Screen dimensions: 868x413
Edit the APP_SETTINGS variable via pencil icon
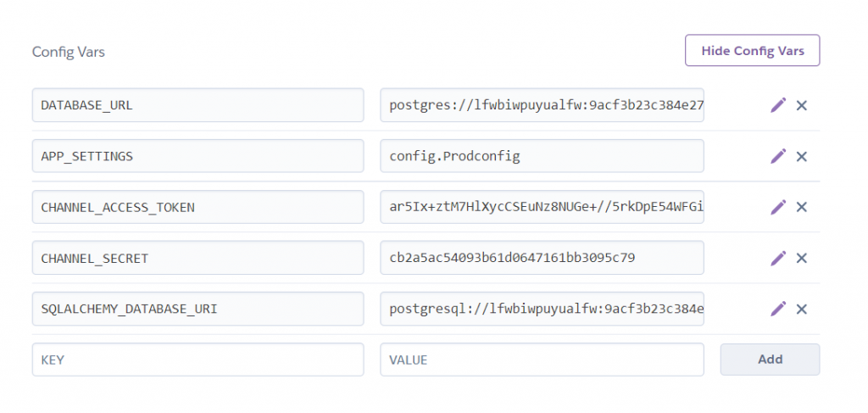778,156
